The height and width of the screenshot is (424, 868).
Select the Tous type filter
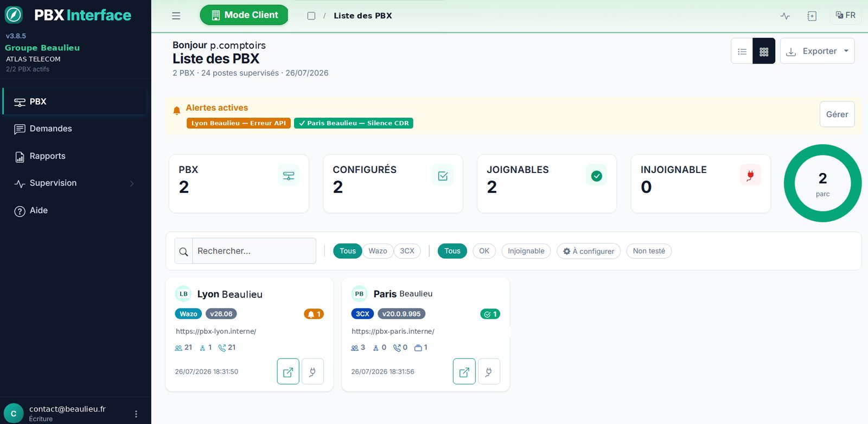tap(348, 251)
